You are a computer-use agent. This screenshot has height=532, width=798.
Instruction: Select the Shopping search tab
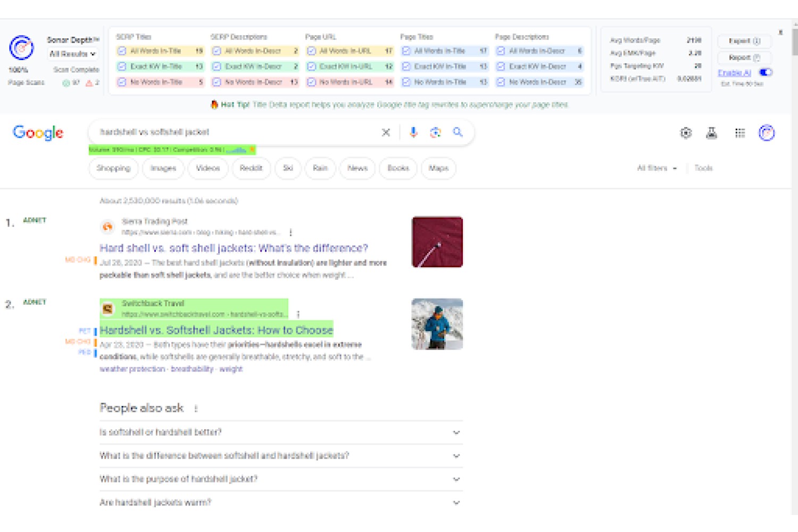(113, 168)
